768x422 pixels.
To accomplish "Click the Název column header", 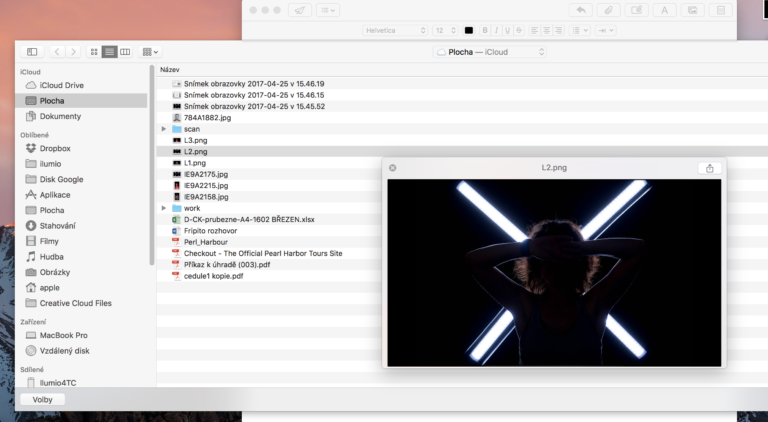I will click(x=170, y=69).
